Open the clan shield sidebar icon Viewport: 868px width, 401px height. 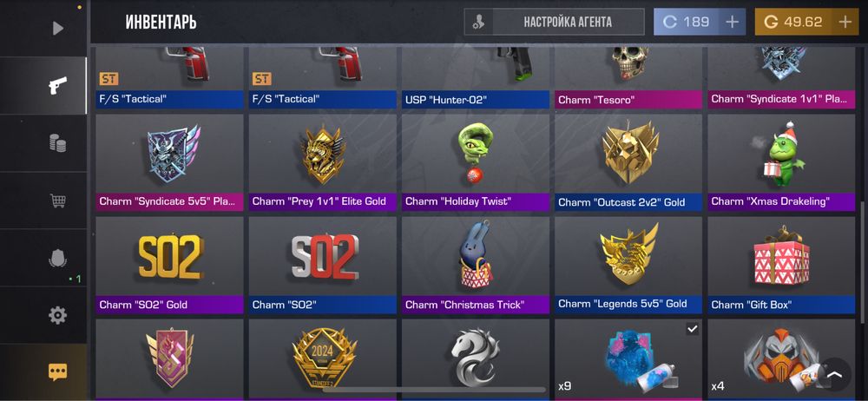pos(57,258)
